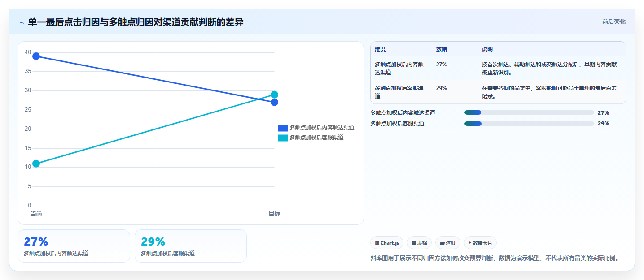Click progress bar for 多触点加权后内容触达渠道
644x280 pixels.
coord(529,112)
